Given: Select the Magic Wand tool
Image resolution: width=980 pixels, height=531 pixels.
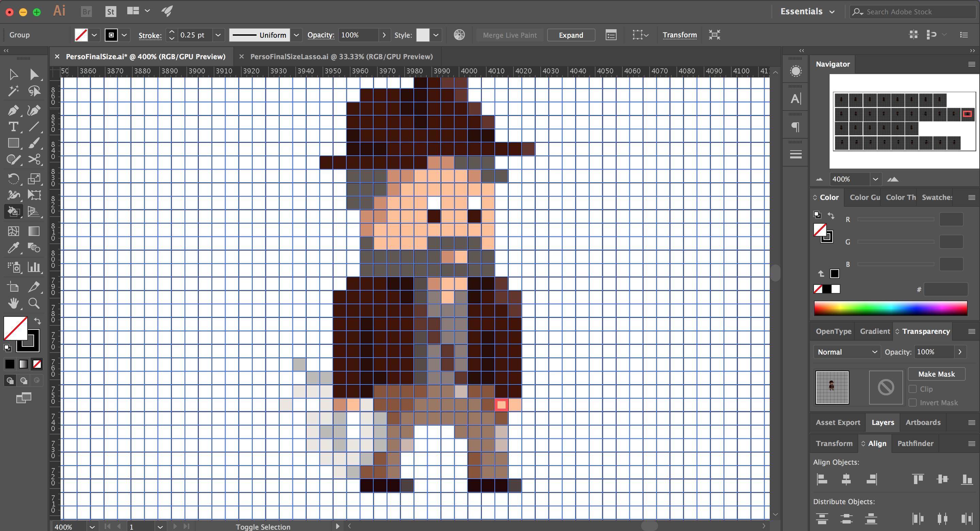Looking at the screenshot, I should tap(13, 91).
